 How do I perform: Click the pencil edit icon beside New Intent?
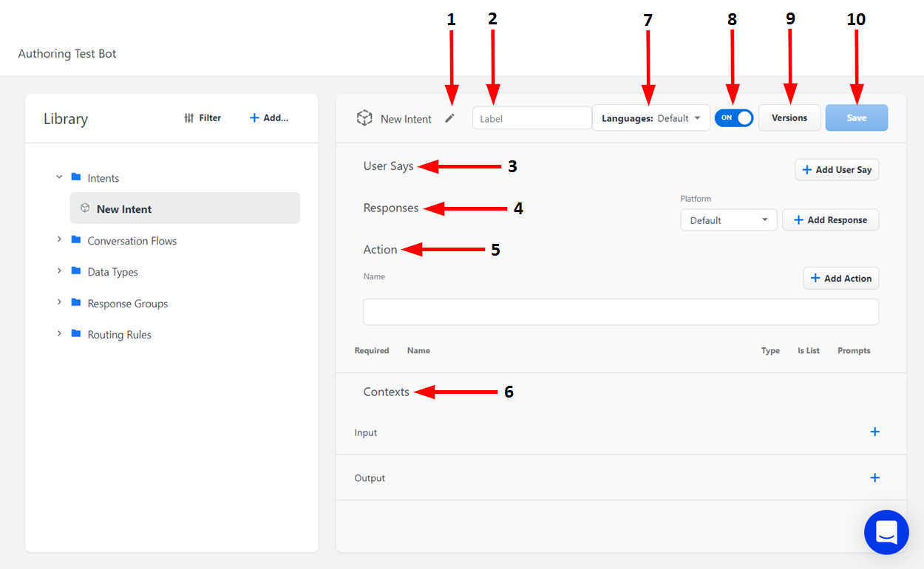click(449, 118)
